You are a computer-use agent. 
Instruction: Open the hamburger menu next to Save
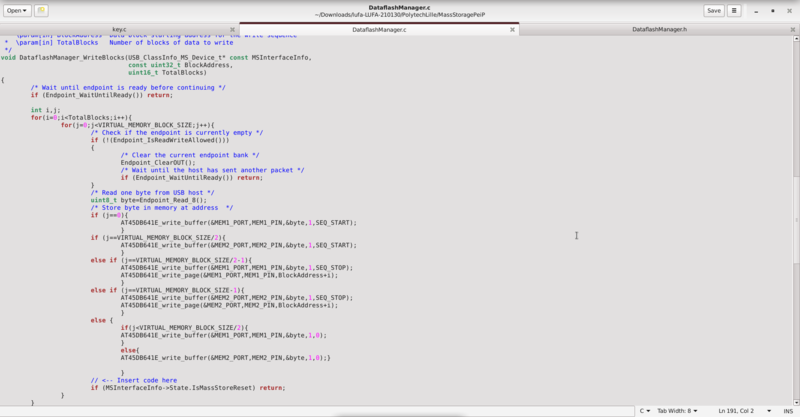[x=735, y=10]
